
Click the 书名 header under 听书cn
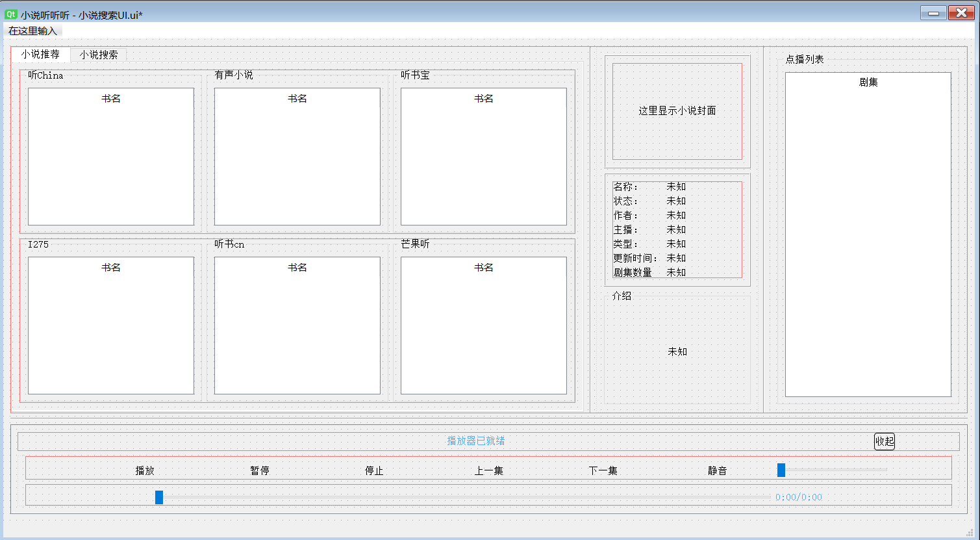pyautogui.click(x=297, y=268)
